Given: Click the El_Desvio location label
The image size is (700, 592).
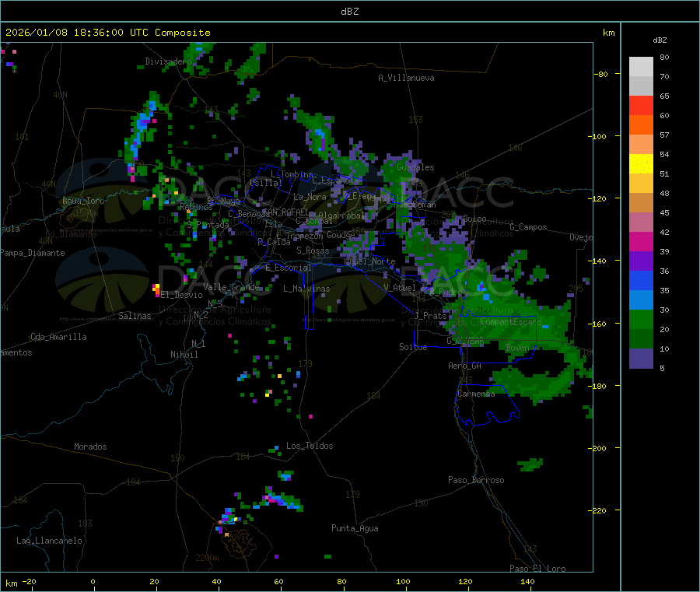Looking at the screenshot, I should pyautogui.click(x=182, y=295).
